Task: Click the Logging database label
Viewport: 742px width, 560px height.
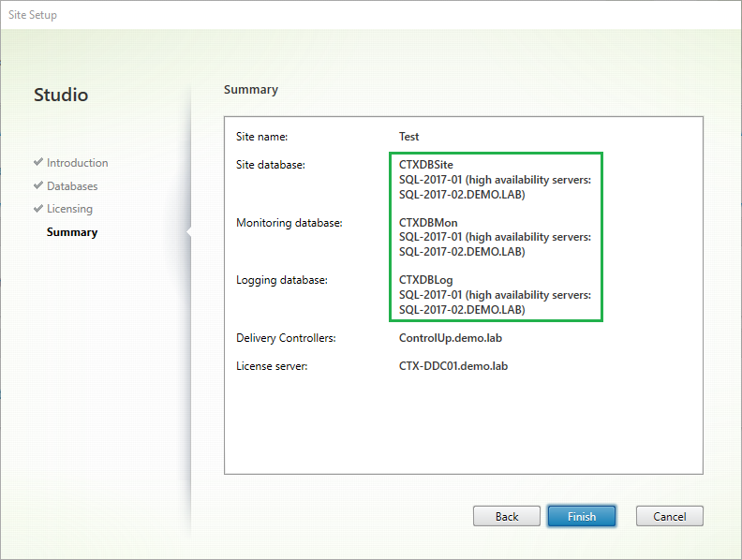Action: tap(281, 280)
